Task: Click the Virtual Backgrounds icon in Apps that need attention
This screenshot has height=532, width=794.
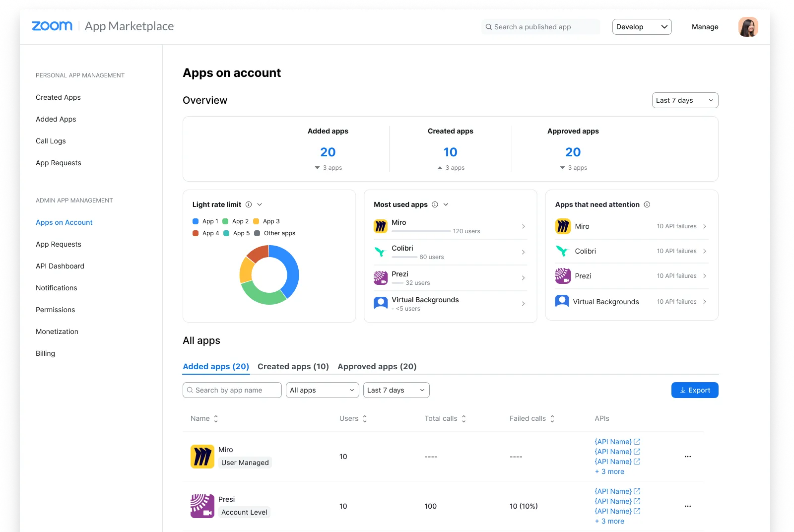Action: click(x=562, y=301)
